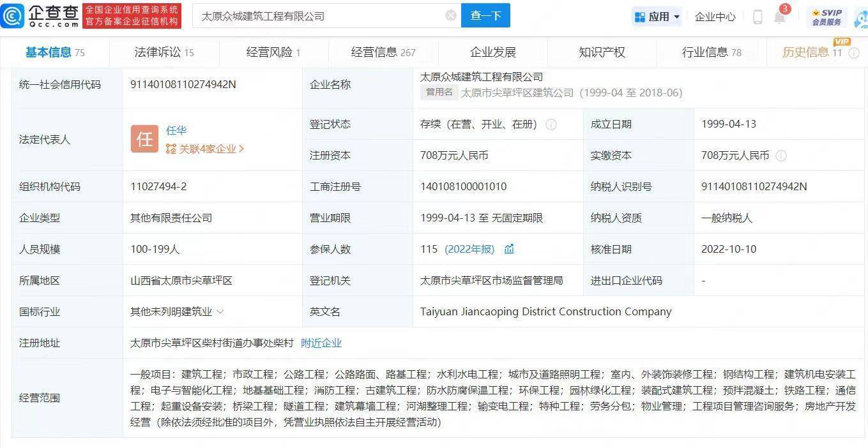Image resolution: width=868 pixels, height=448 pixels.
Task: Open the mobile phone icon in the header
Action: pyautogui.click(x=758, y=17)
